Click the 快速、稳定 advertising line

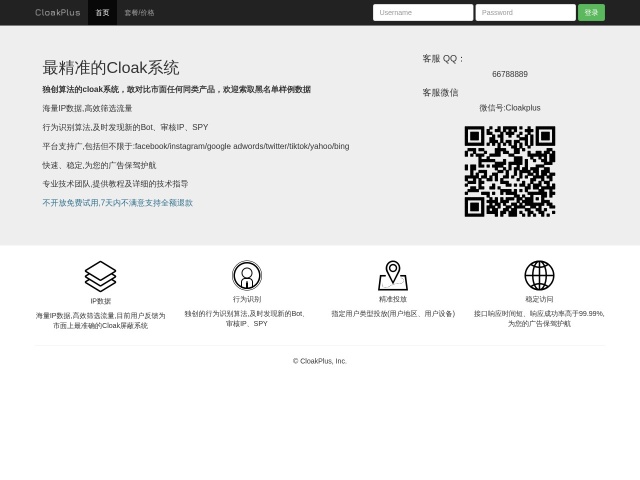(99, 165)
